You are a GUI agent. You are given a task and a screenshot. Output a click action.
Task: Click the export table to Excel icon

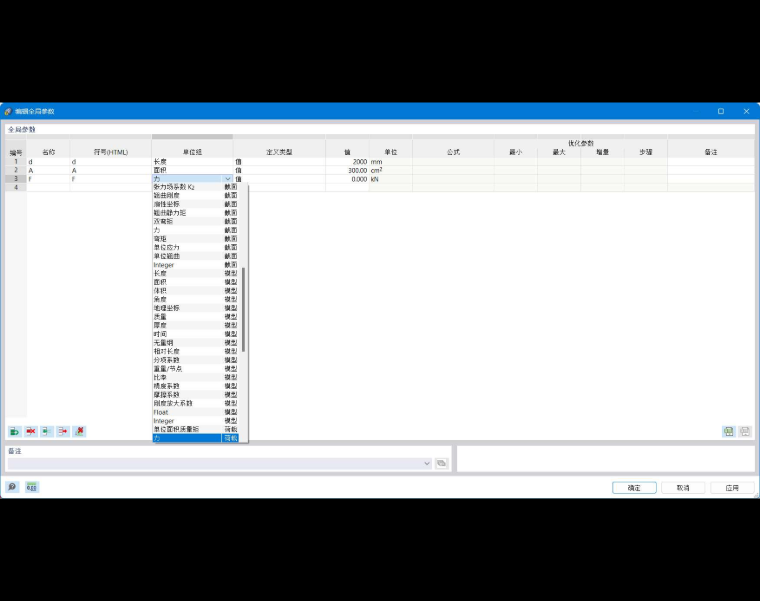coord(728,431)
